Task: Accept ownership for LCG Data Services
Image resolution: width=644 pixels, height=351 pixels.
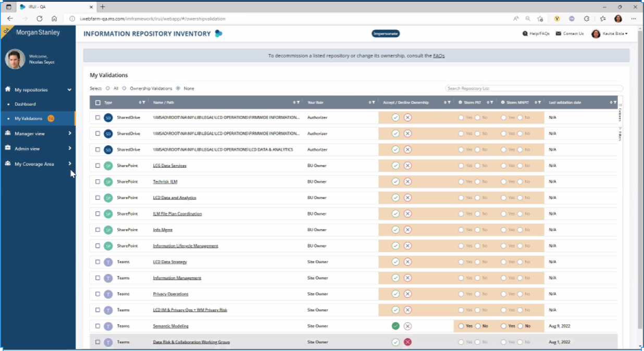Action: click(x=395, y=166)
